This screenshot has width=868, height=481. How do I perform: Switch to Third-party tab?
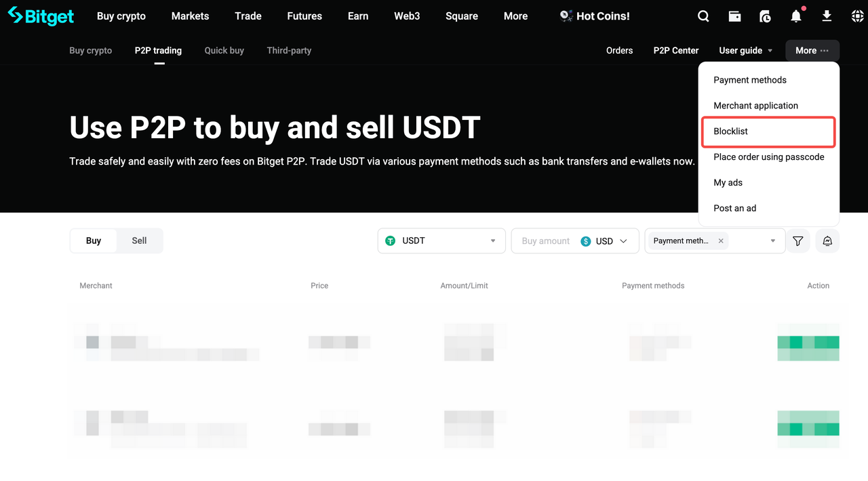click(x=289, y=50)
